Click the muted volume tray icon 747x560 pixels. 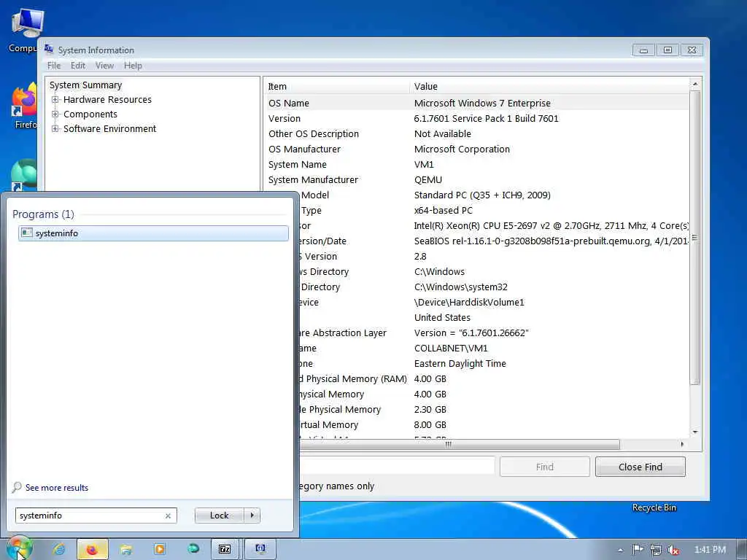click(673, 550)
